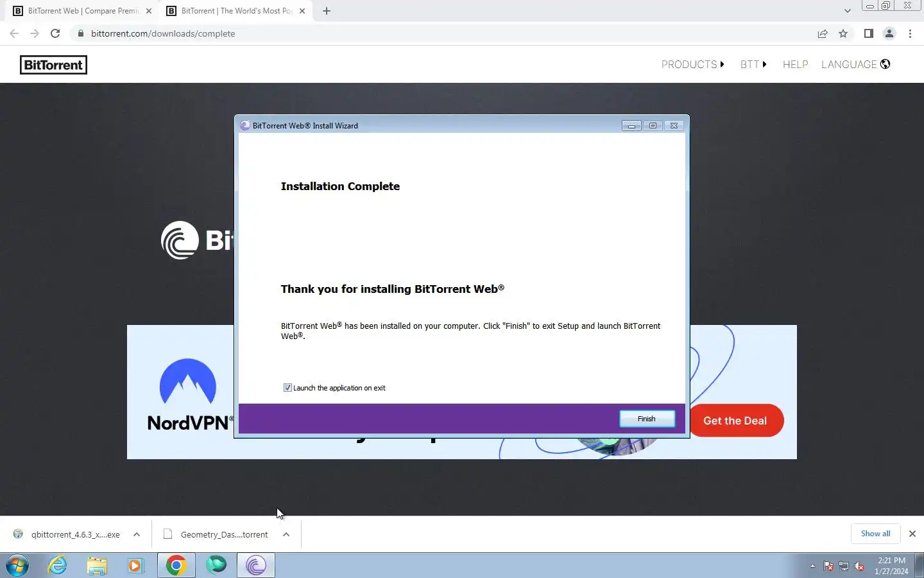Click the Get the Deal button
This screenshot has height=578, width=924.
pos(735,421)
